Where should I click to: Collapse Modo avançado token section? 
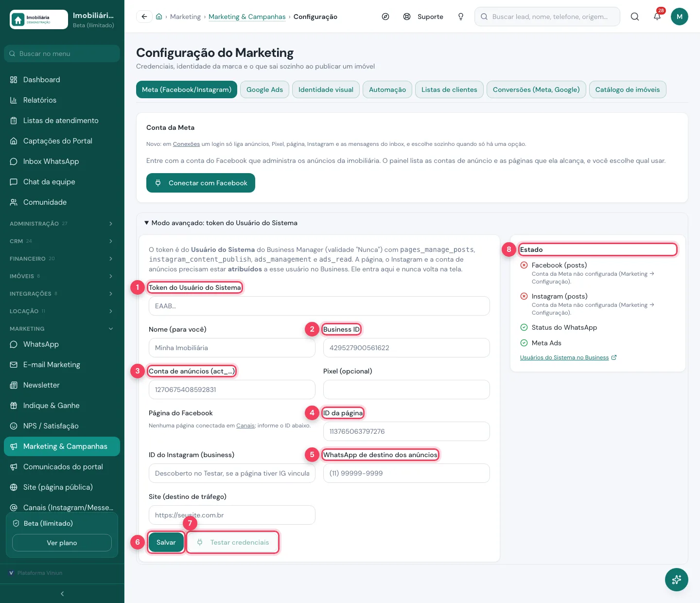point(221,223)
